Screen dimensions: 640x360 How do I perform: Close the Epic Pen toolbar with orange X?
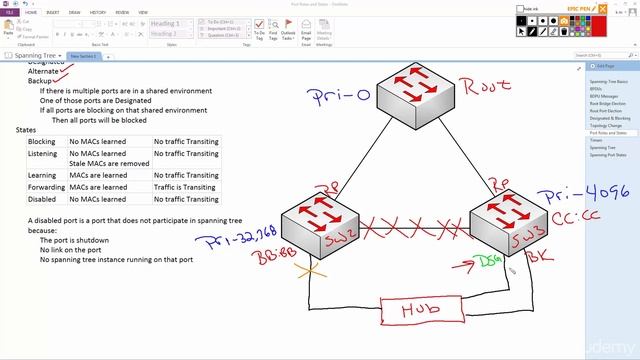[x=602, y=9]
